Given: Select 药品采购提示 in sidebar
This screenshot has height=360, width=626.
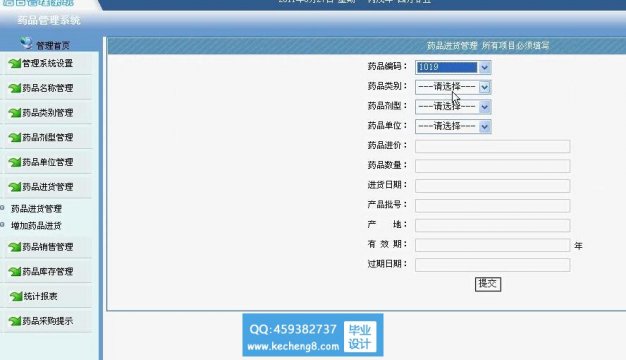Looking at the screenshot, I should [x=47, y=321].
